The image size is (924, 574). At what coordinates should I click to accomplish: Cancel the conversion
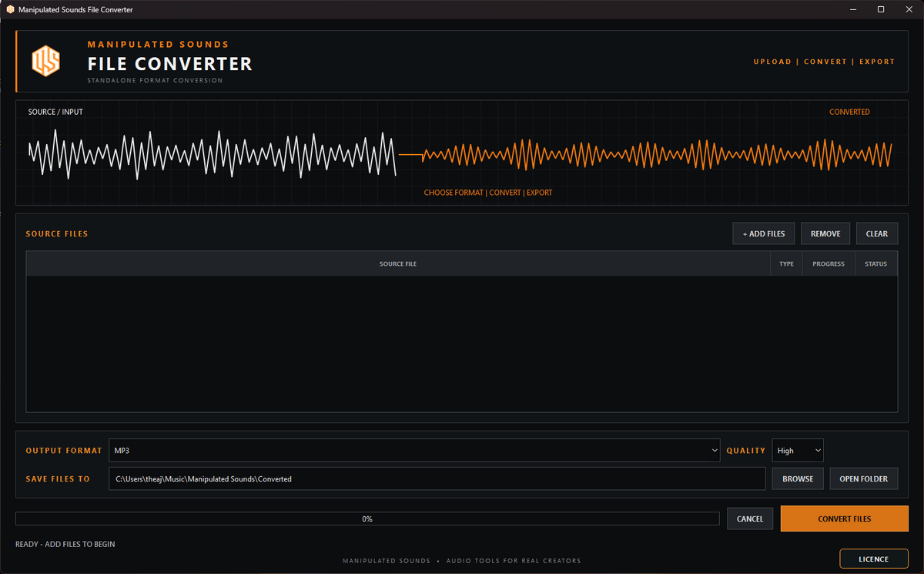click(750, 519)
